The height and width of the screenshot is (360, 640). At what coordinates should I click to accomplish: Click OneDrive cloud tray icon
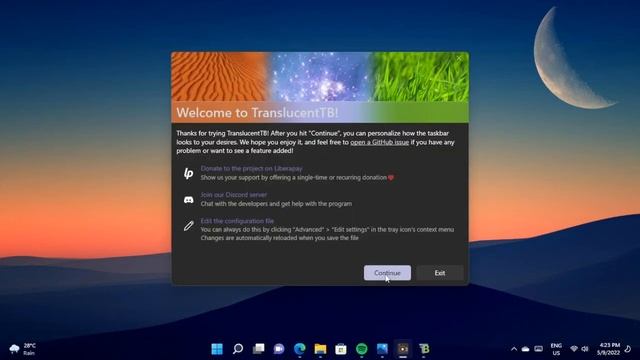tap(526, 349)
